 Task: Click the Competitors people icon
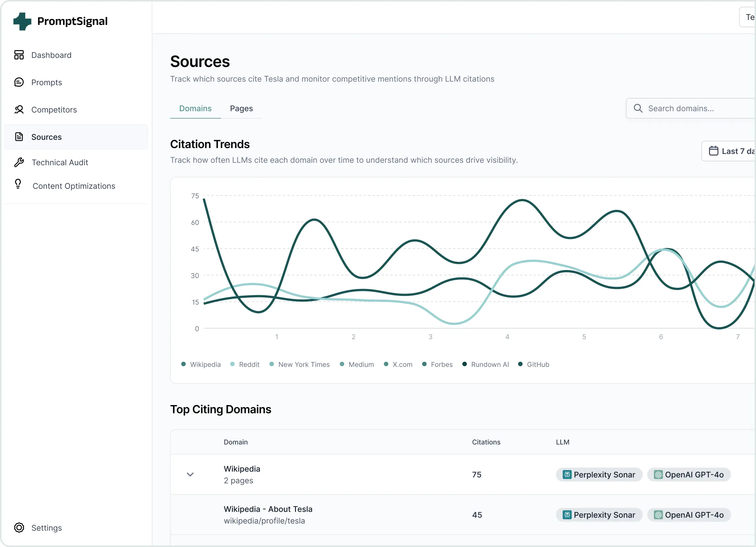pyautogui.click(x=19, y=110)
